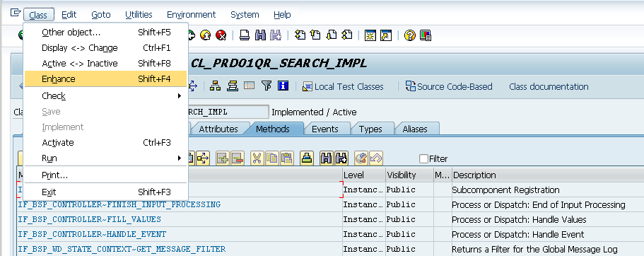Click the stacked object list icon
The width and height of the screenshot is (644, 256).
(x=233, y=86)
